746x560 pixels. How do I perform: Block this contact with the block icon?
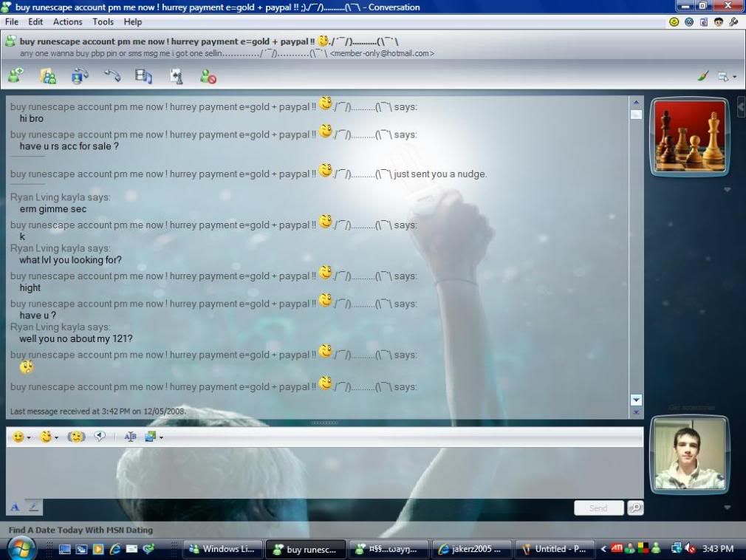point(208,77)
